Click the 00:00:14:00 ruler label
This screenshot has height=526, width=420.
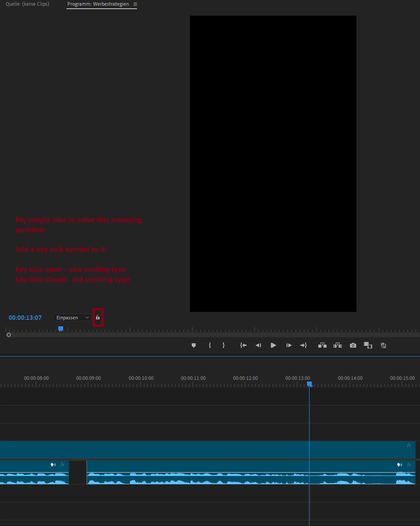pos(350,378)
